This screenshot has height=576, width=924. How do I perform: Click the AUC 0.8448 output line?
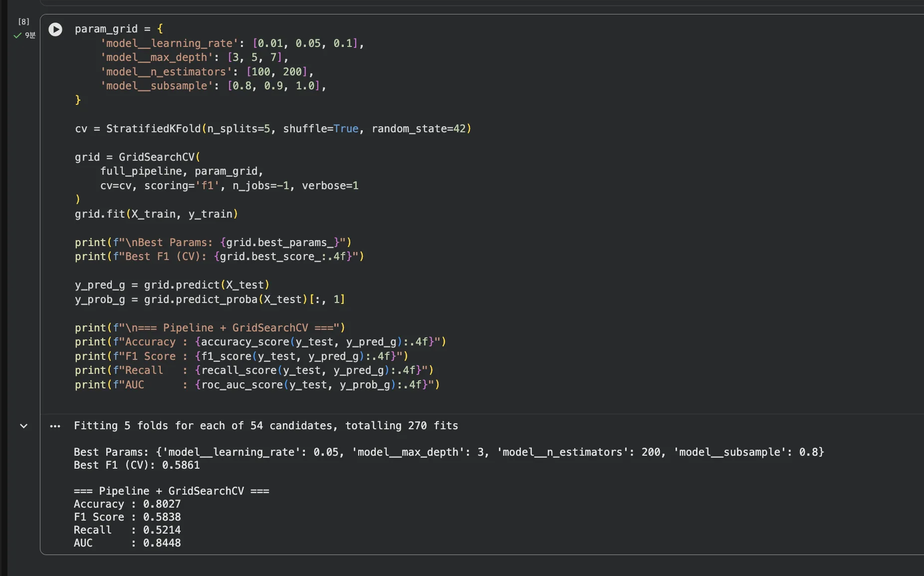127,543
